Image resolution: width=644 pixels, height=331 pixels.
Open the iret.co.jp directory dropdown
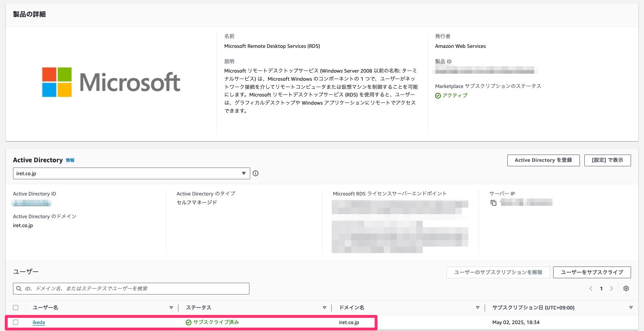(x=131, y=173)
